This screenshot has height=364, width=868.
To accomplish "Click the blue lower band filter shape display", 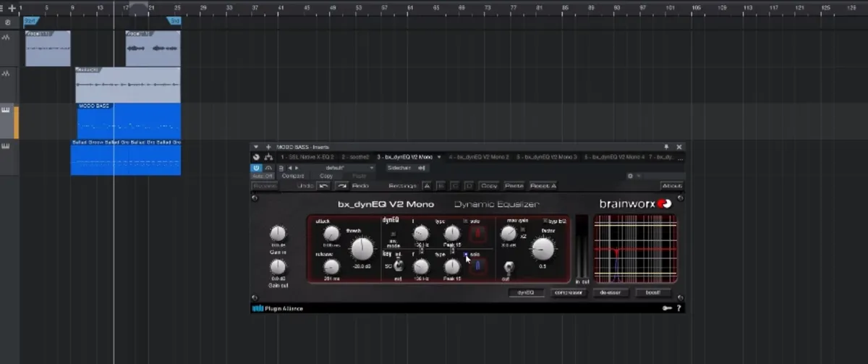I will 477,266.
